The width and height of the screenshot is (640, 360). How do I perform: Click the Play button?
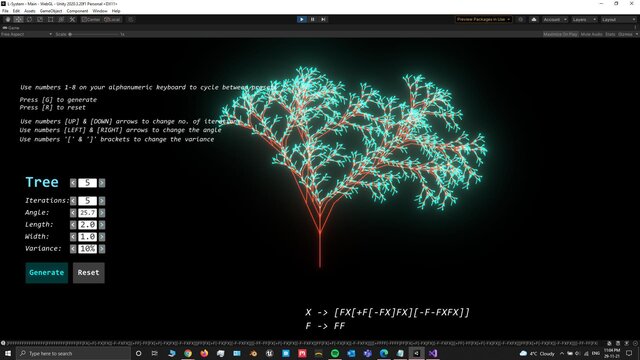click(x=302, y=19)
